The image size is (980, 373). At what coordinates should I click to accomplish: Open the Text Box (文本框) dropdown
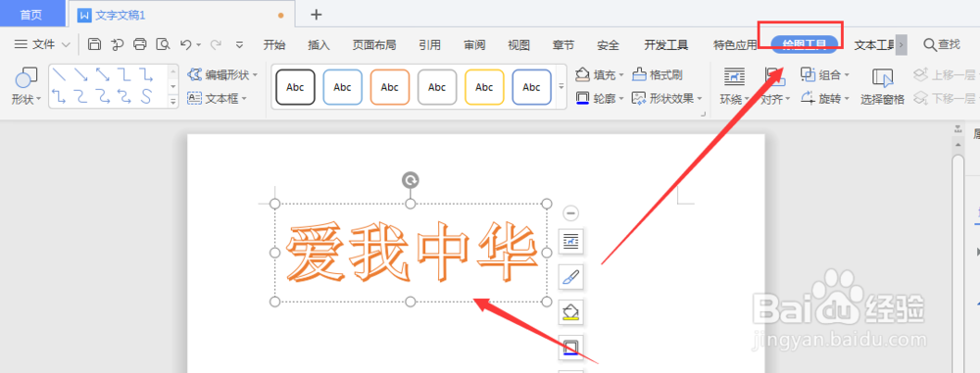[x=217, y=98]
